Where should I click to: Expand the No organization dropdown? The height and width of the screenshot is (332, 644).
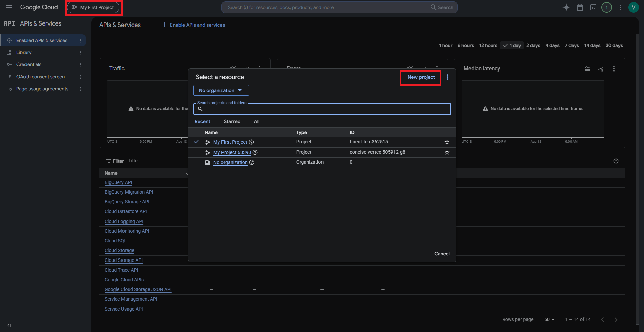pos(221,90)
